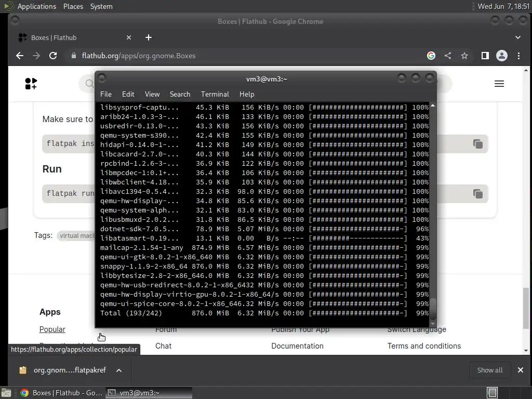532x399 pixels.
Task: Switch to Boxes | Flathub taskbar entry
Action: coord(61,393)
